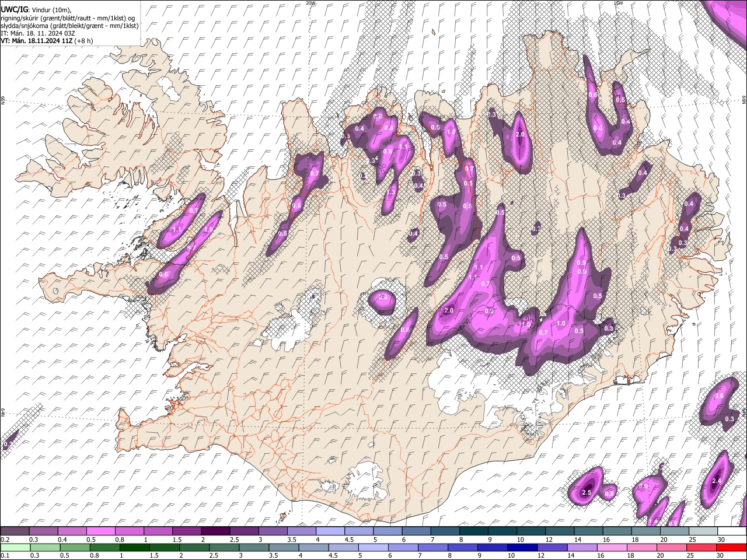747x560 pixels.
Task: Pick upper legend swatch starting at 0.4
Action: (72, 531)
